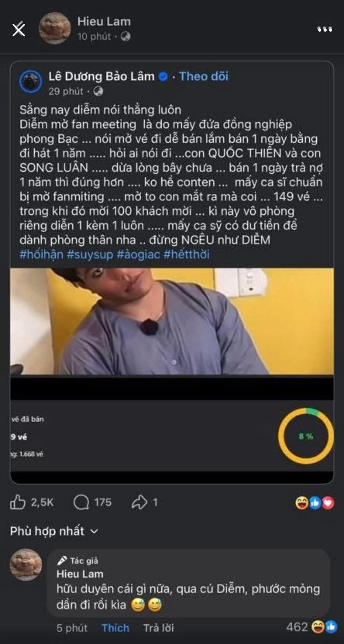Screen dimensions: 344x644
Task: View post reactions emoji cluster
Action: [x=314, y=503]
